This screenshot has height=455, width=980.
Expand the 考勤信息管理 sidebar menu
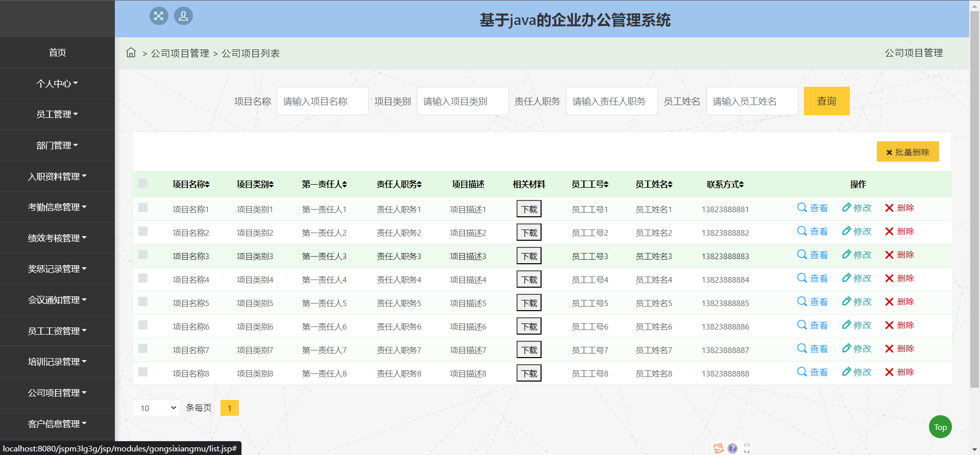pos(57,207)
